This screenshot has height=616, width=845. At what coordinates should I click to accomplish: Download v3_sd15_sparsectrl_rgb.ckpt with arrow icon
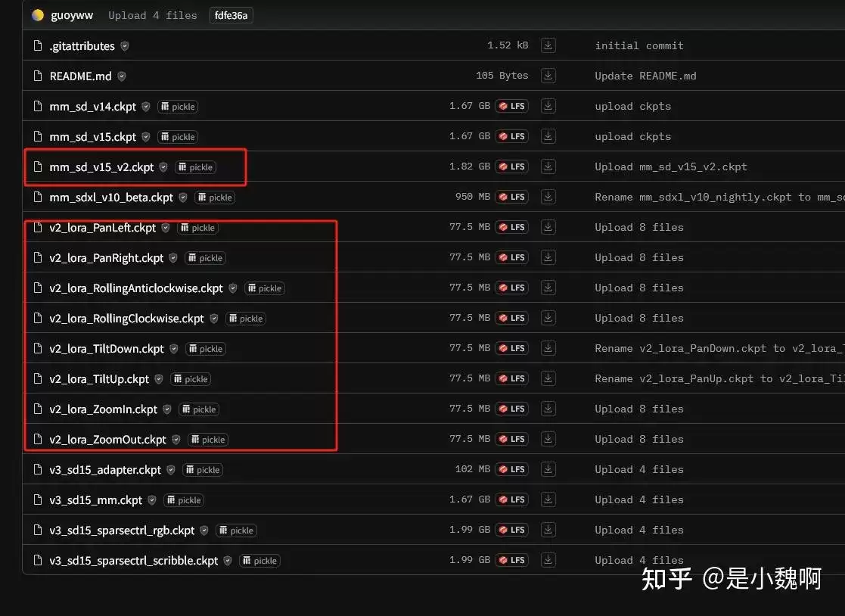548,530
